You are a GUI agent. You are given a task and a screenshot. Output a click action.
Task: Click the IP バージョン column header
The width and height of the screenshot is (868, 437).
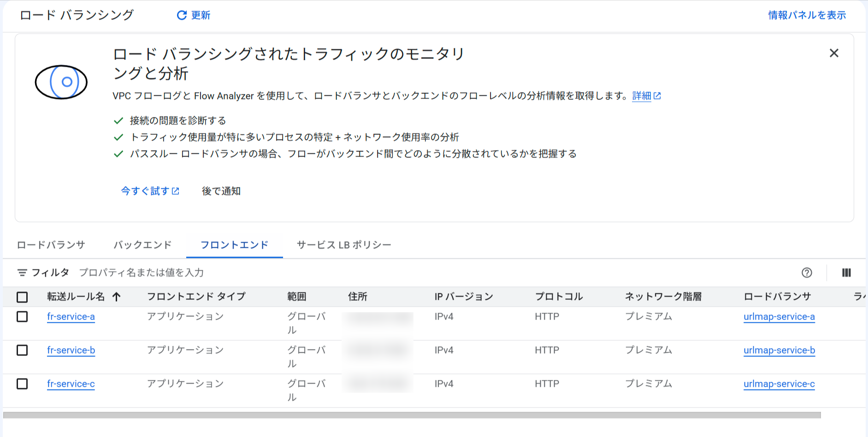464,297
